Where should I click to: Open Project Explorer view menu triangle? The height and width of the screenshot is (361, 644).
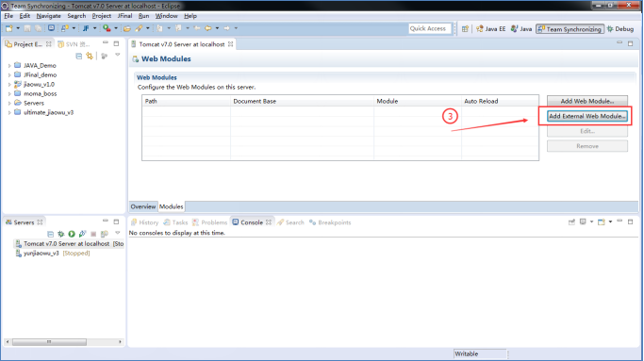coord(118,55)
